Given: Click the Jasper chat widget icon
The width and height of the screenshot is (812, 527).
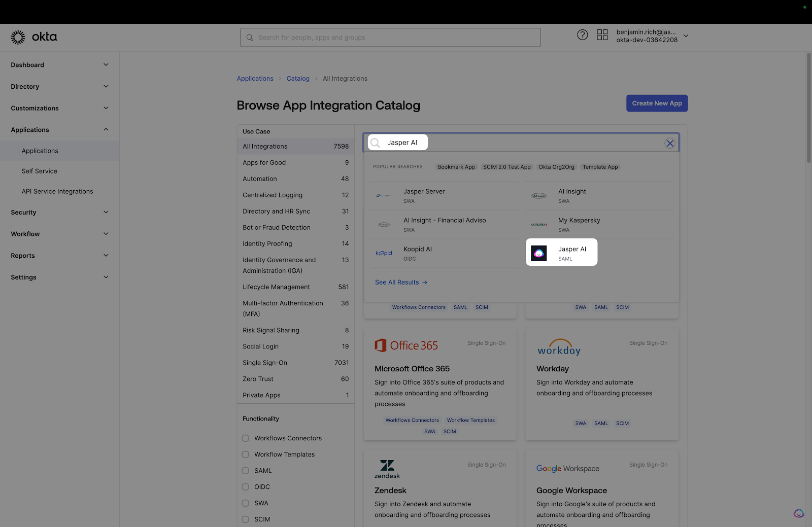Looking at the screenshot, I should point(798,513).
